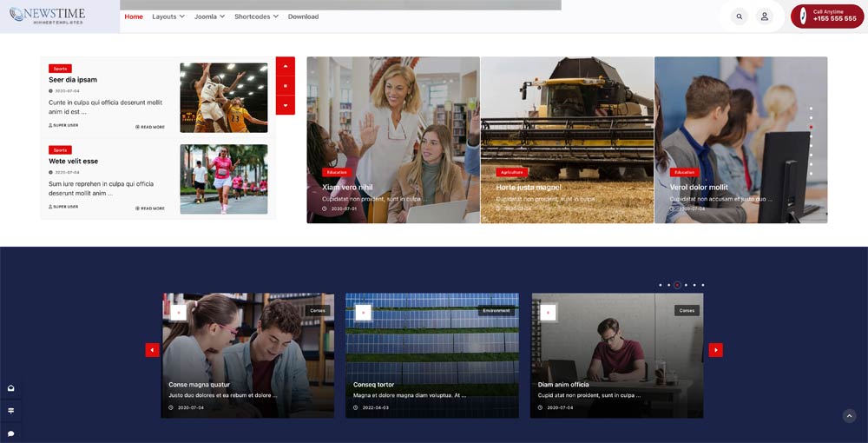Click the user account icon

click(764, 17)
